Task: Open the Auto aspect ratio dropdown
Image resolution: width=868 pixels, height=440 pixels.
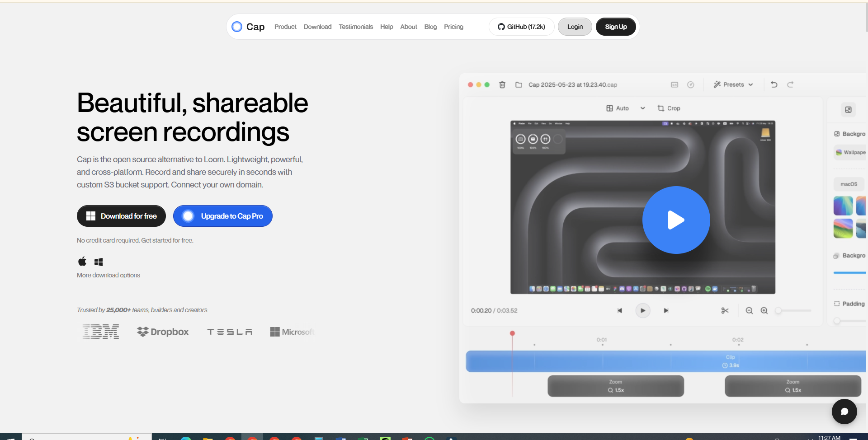Action: [x=626, y=108]
